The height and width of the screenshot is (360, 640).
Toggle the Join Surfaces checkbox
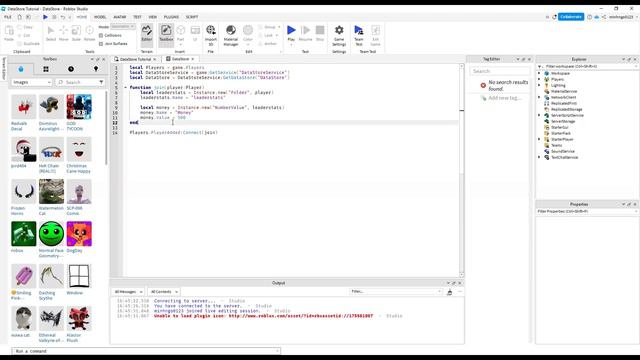coord(101,44)
